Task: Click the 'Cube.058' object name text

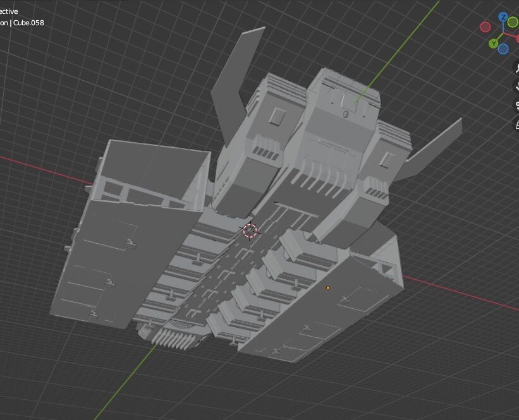Action: pyautogui.click(x=28, y=23)
